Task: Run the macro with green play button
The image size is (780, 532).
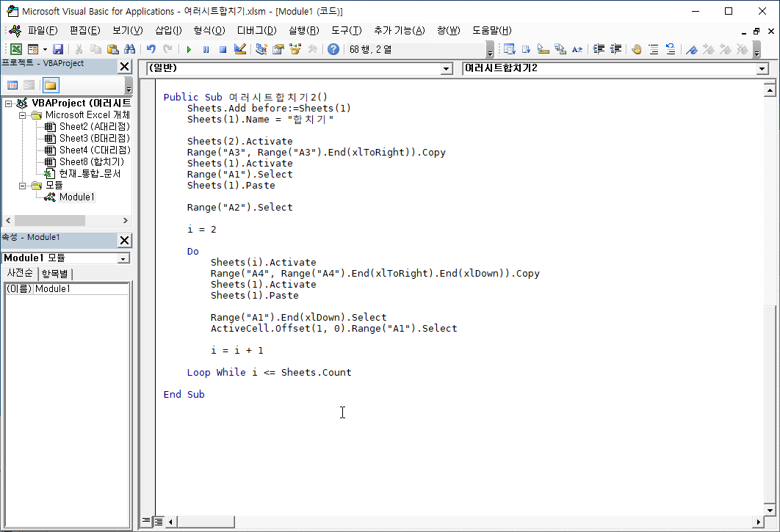Action: 189,49
